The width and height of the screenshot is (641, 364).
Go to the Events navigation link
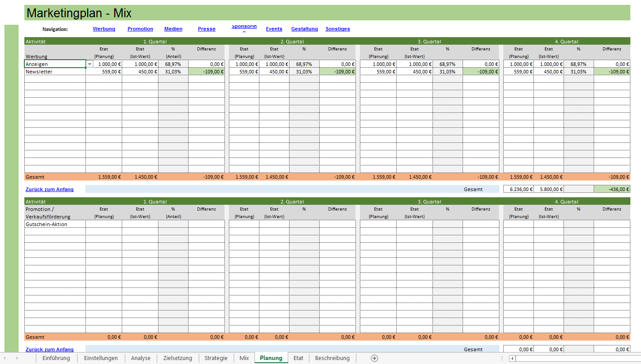click(x=274, y=29)
